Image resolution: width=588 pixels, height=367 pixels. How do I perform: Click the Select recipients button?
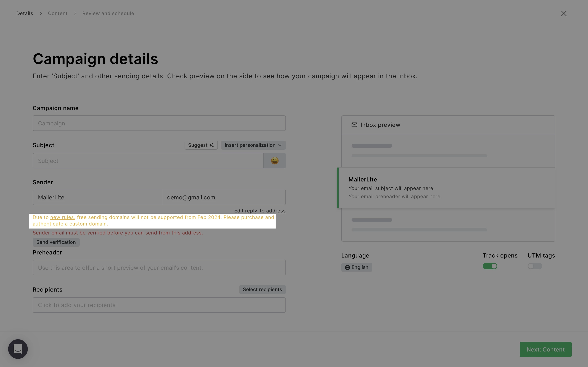click(x=262, y=289)
